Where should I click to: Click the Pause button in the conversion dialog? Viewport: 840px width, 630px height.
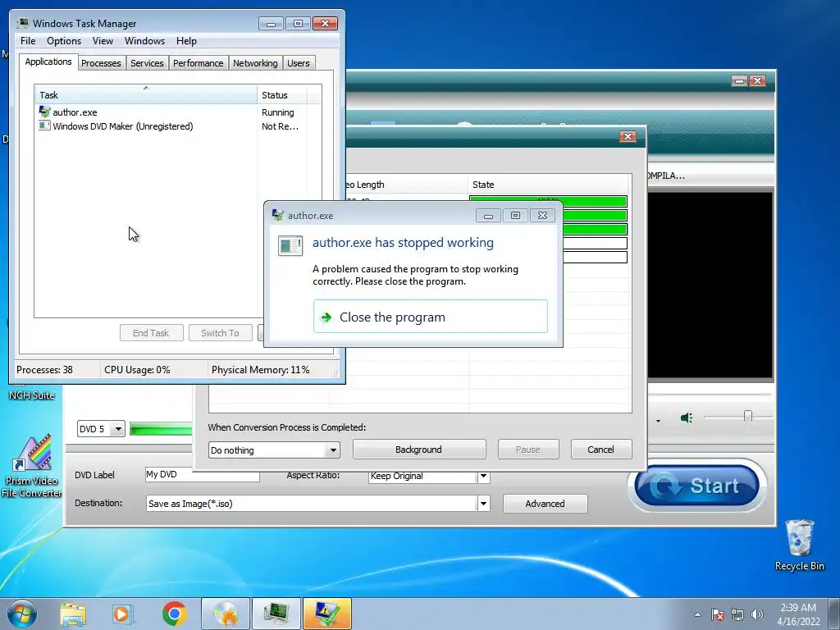(x=528, y=450)
